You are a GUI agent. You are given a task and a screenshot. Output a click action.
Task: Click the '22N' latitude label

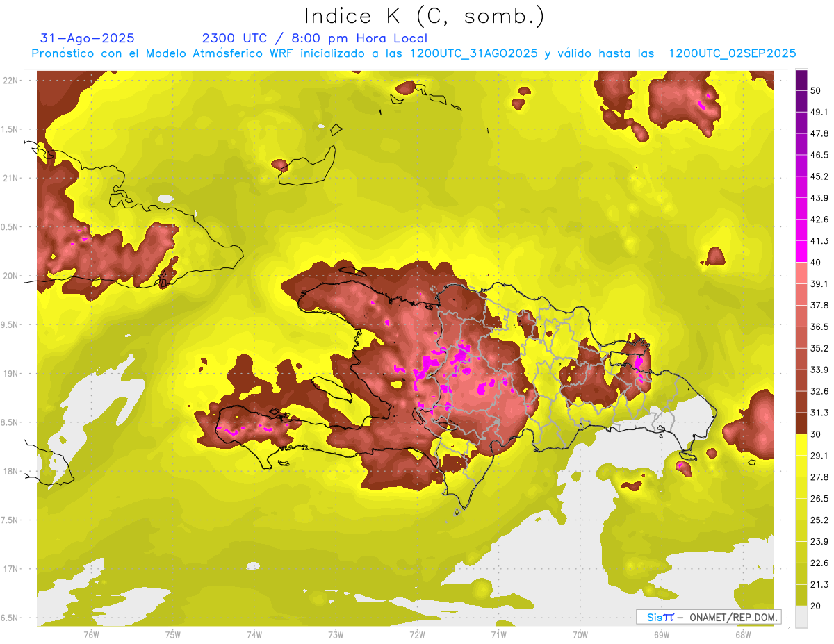click(x=11, y=80)
